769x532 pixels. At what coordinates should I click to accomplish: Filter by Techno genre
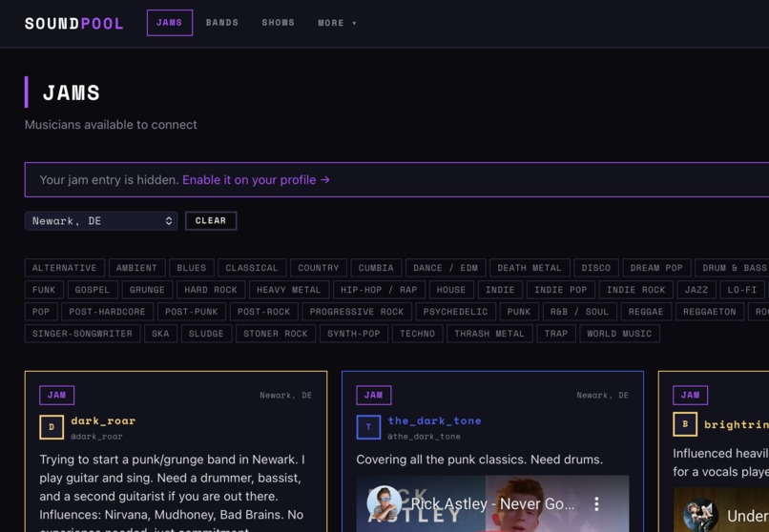coord(418,334)
